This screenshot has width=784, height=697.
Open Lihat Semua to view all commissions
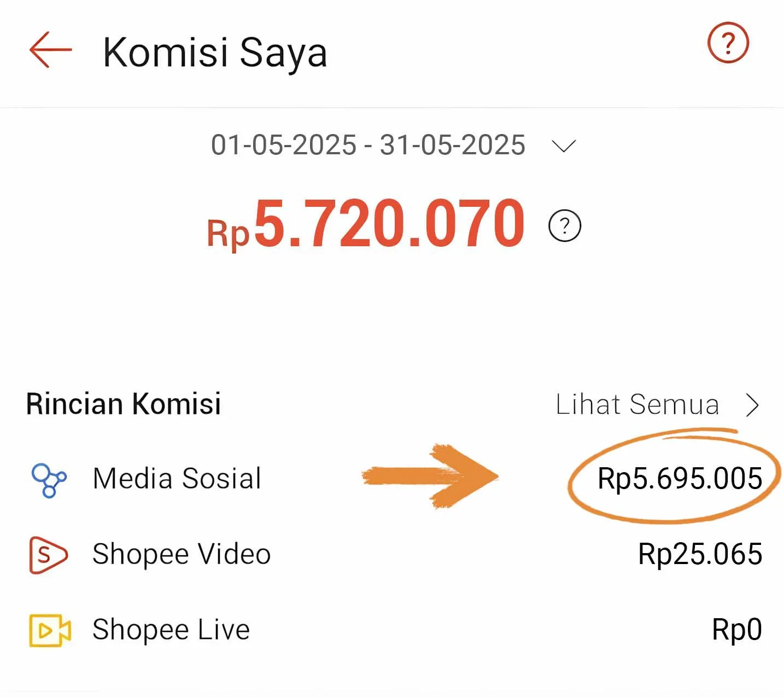coord(637,405)
